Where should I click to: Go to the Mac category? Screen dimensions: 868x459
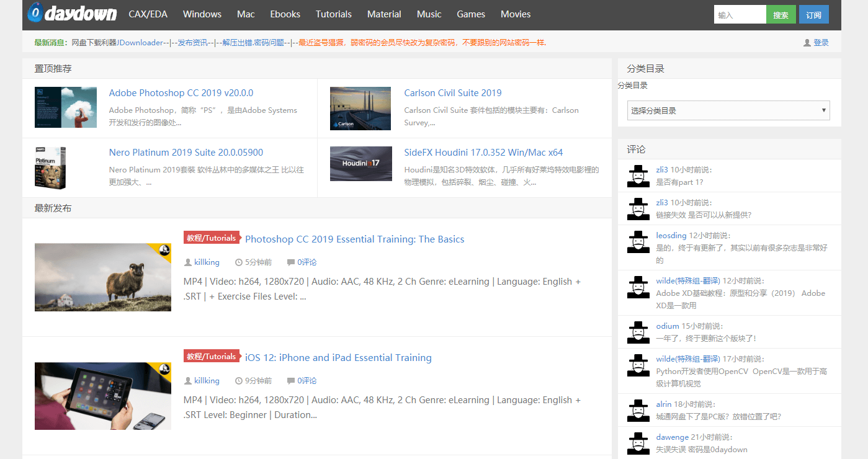coord(246,14)
